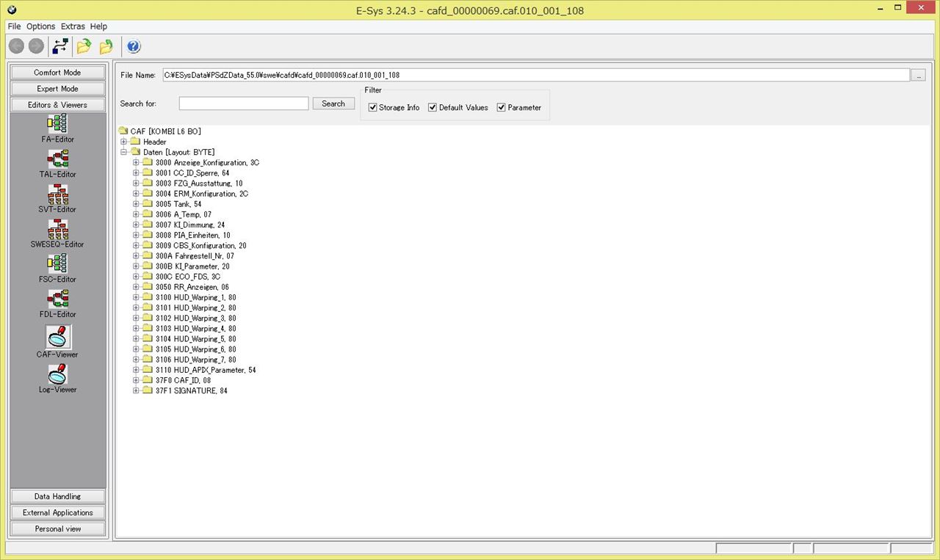
Task: Expand 3001 CC_ID_Sperre node
Action: [136, 173]
